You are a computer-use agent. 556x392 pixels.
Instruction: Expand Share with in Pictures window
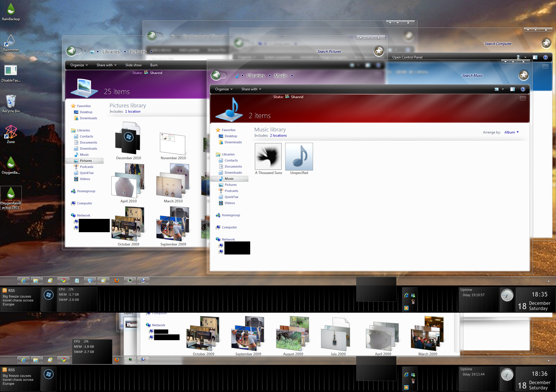(x=106, y=65)
